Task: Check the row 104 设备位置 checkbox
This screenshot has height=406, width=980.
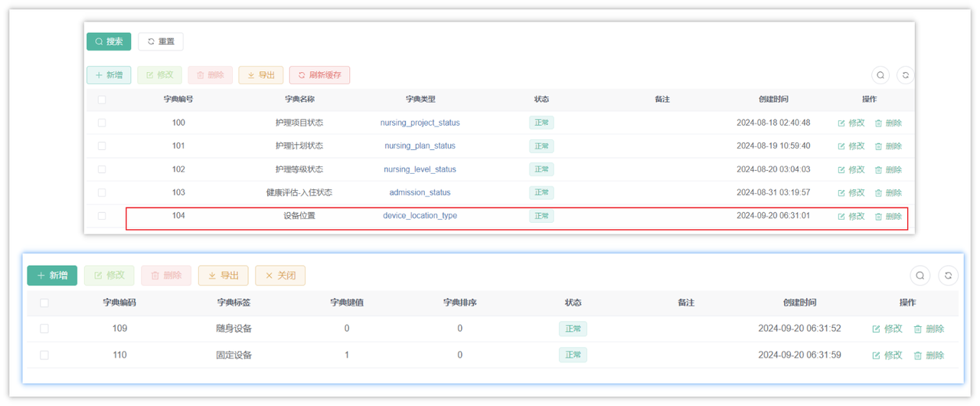Action: 102,216
